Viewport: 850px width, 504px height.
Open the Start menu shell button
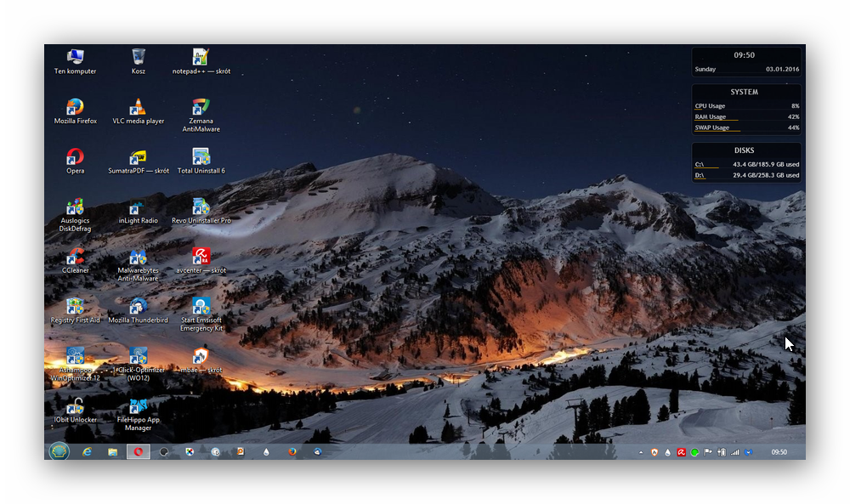59,451
